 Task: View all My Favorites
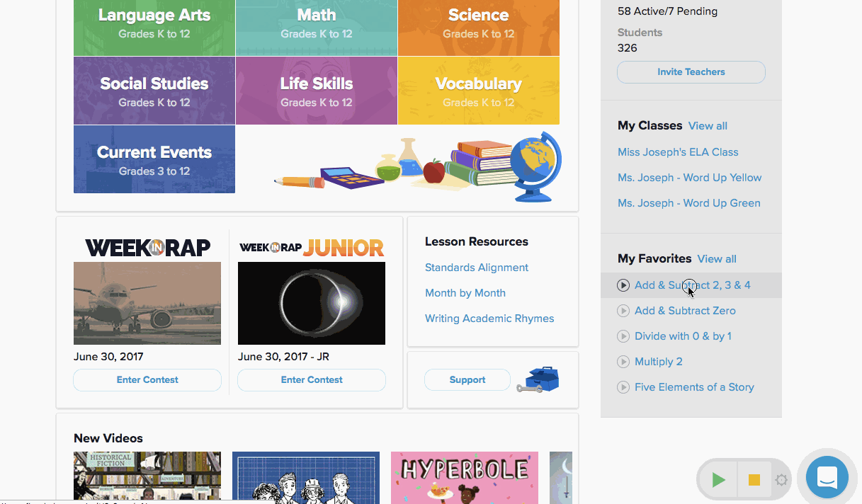[x=716, y=259]
